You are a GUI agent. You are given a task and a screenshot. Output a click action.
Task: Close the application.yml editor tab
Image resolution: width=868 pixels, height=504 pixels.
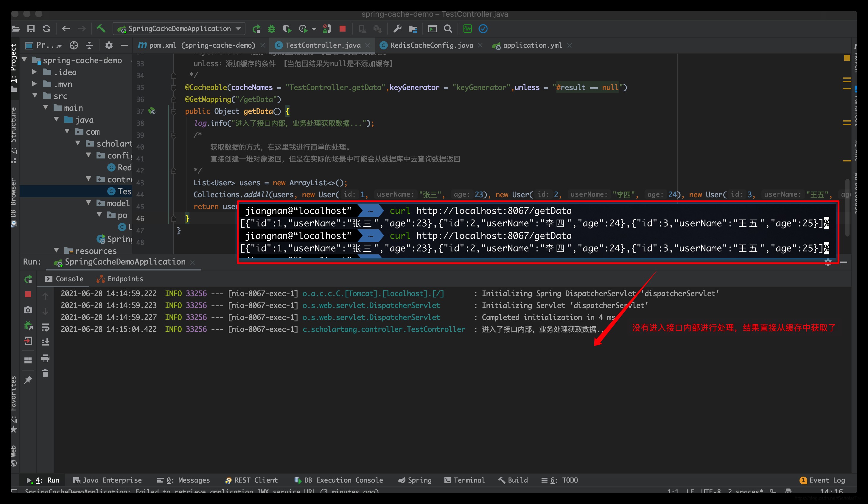(x=569, y=46)
